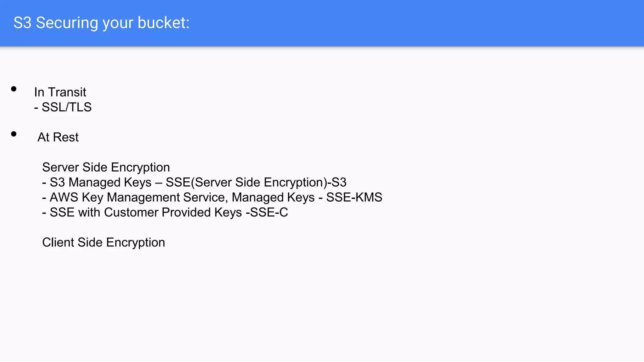
Task: Click the word "bucket:" in the title
Action: [164, 23]
